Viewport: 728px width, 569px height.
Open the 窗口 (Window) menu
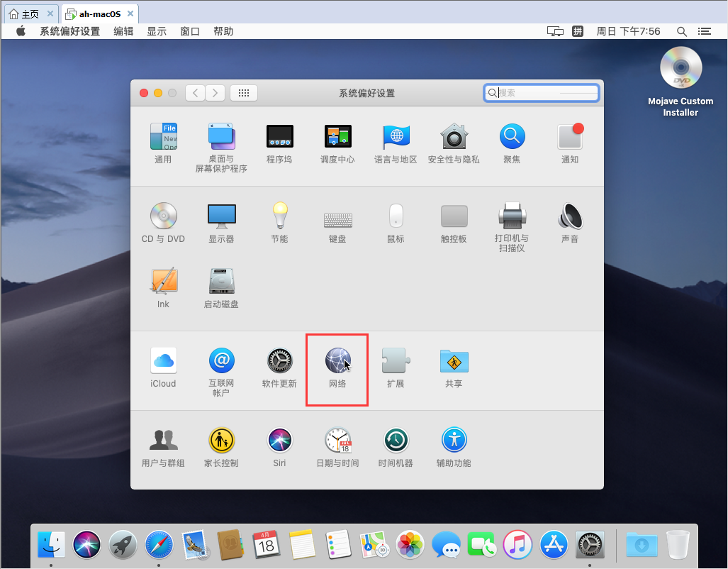point(190,31)
